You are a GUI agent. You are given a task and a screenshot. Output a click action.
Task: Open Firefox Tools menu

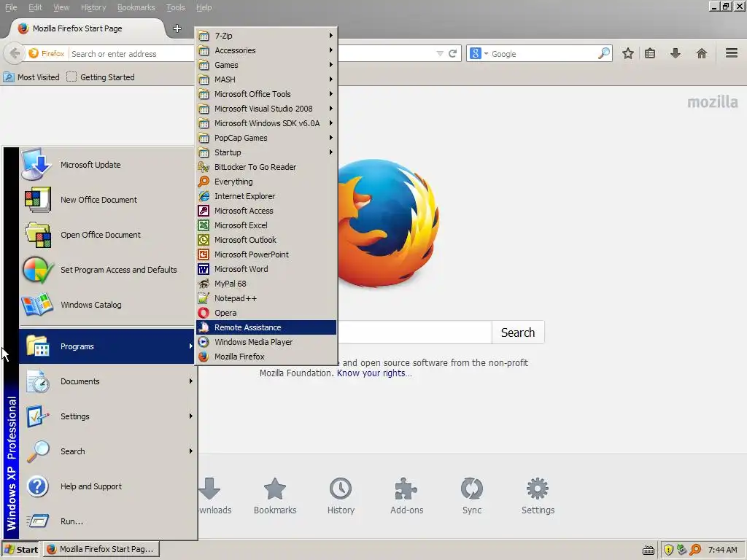point(175,7)
